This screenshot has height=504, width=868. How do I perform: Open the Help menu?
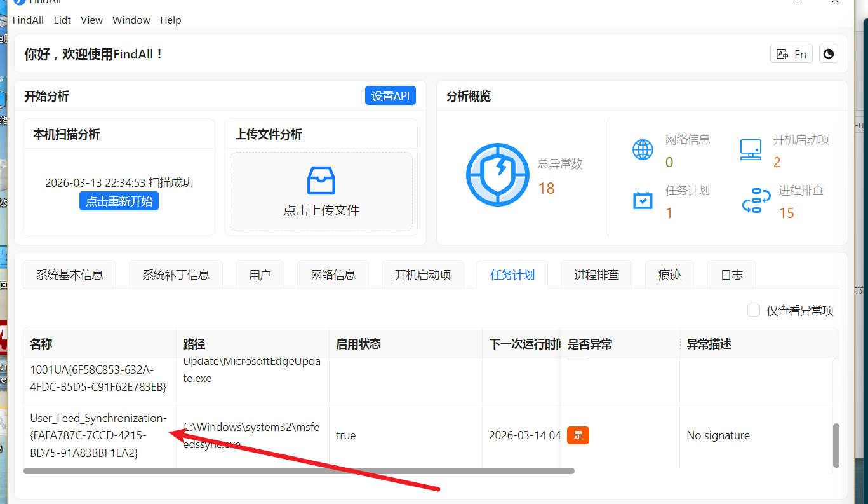(170, 20)
